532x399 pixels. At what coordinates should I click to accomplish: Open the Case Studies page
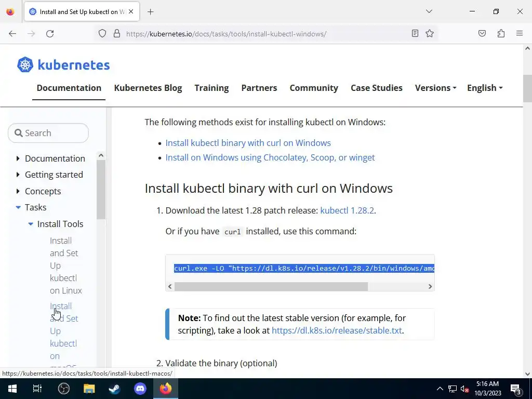[377, 88]
